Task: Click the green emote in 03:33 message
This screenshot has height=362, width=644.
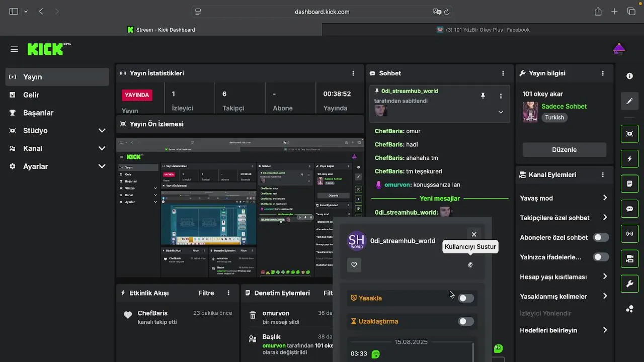Action: point(375,354)
